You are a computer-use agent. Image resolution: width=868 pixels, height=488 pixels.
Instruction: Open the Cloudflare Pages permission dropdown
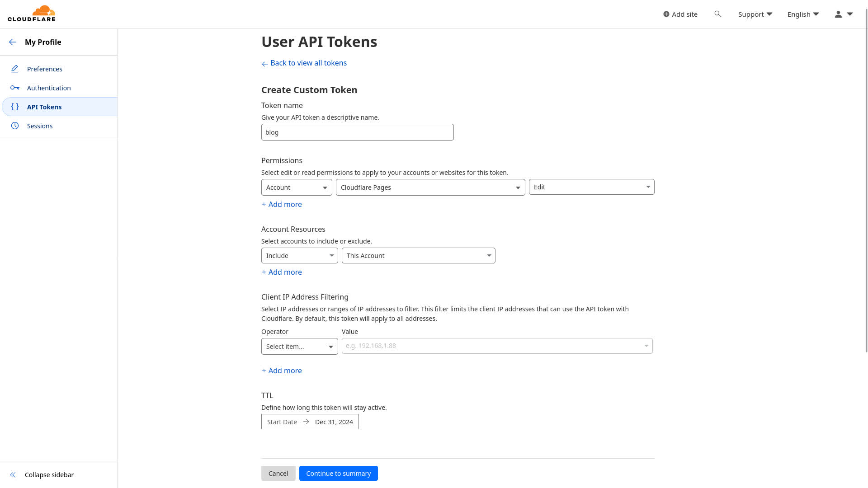click(430, 187)
